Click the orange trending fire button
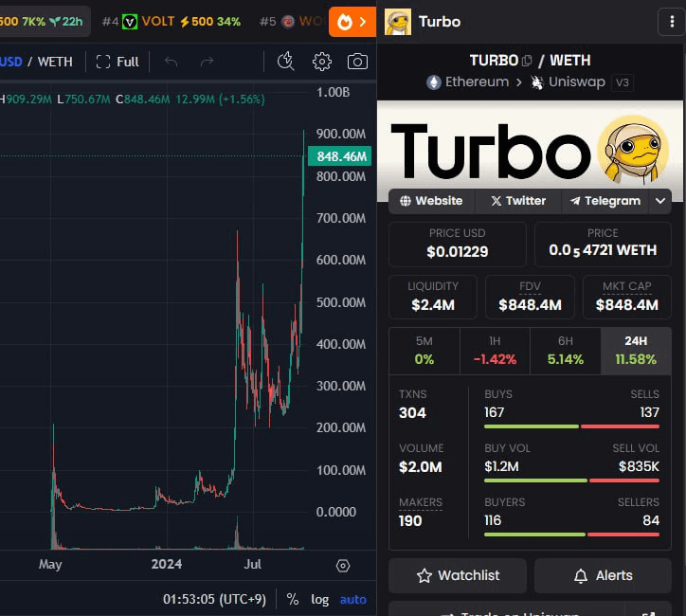 click(352, 21)
